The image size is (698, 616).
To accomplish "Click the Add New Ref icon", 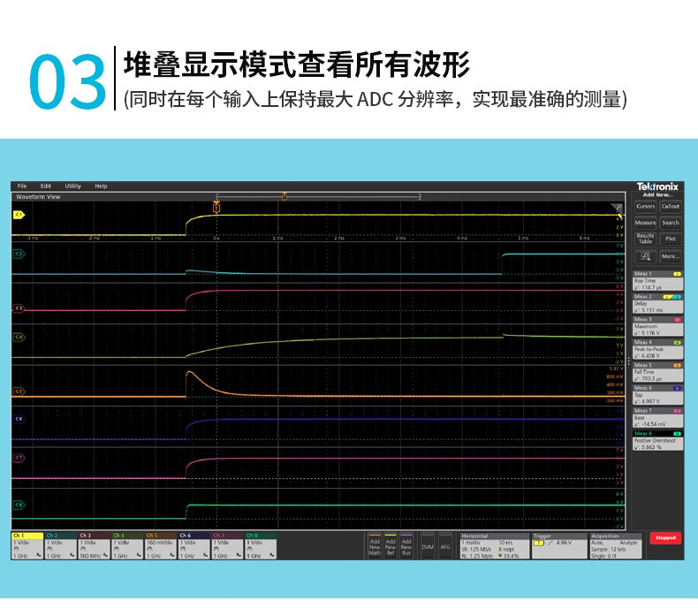I will pyautogui.click(x=391, y=545).
